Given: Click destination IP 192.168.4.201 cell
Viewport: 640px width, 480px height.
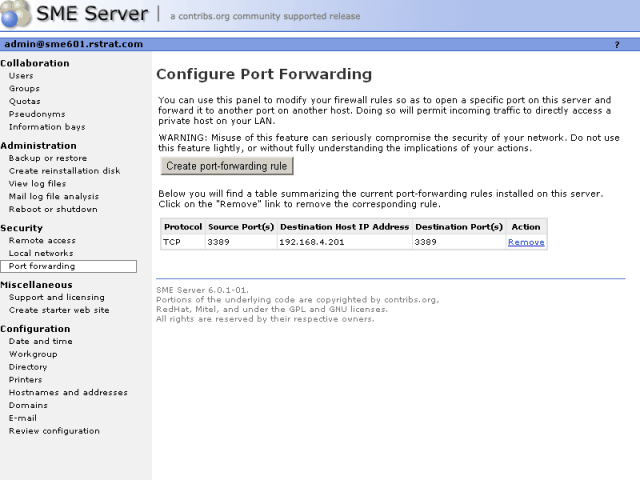Looking at the screenshot, I should [345, 242].
